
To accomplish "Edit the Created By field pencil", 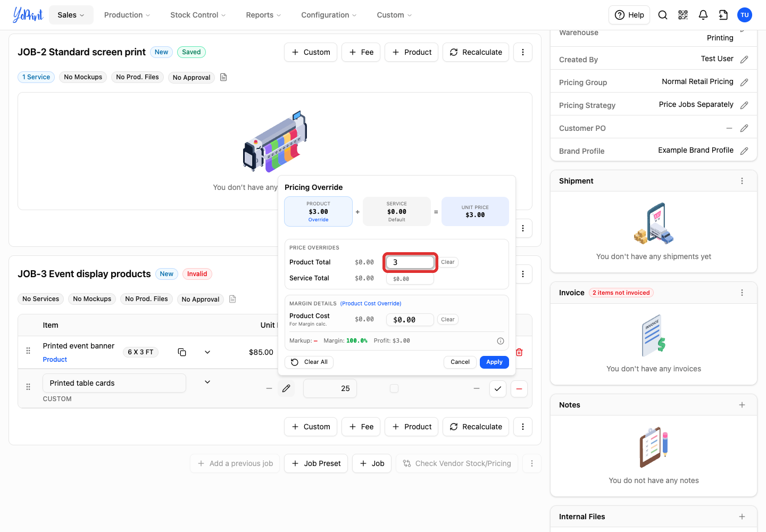I will tap(744, 60).
